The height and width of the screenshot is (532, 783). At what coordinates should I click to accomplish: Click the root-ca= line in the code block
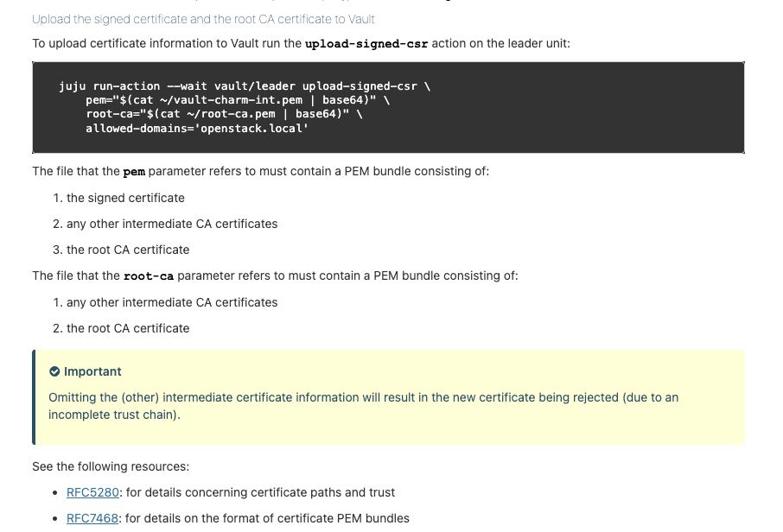(224, 114)
